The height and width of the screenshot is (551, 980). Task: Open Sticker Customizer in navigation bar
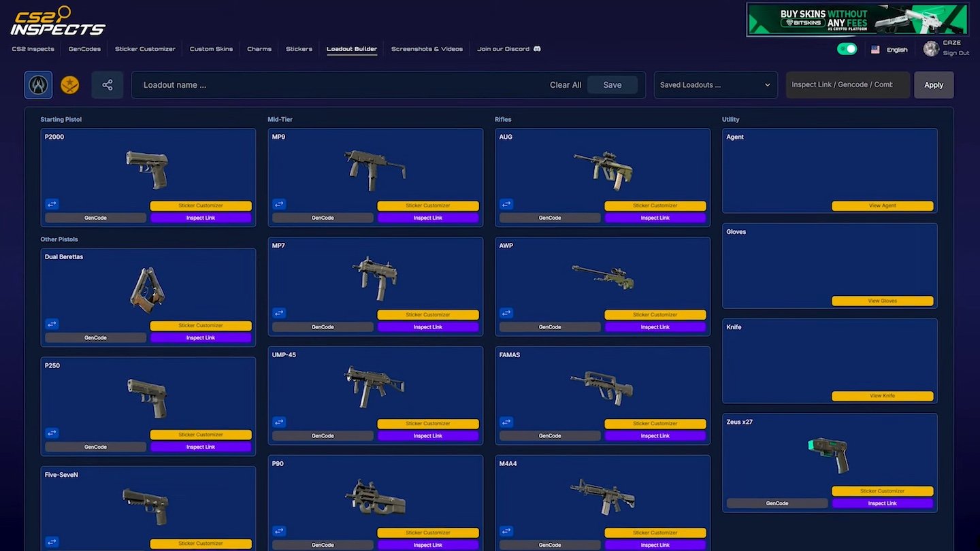click(145, 49)
